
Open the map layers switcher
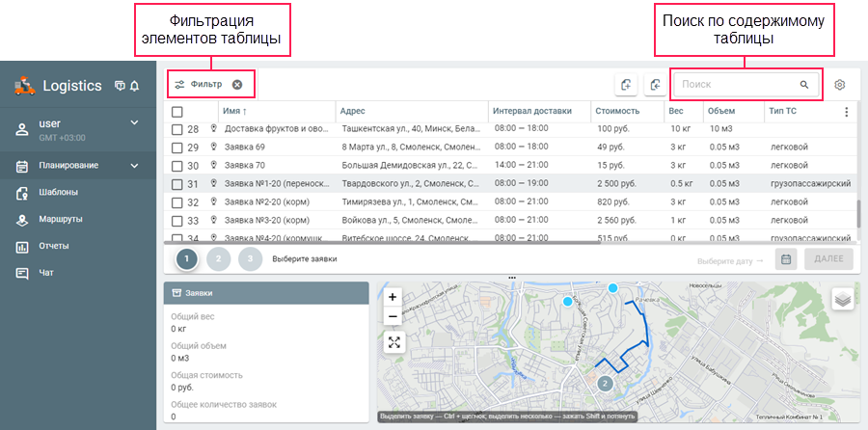click(x=842, y=299)
